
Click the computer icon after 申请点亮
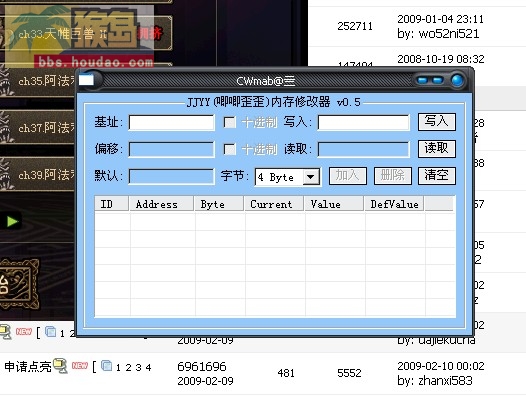tap(60, 366)
